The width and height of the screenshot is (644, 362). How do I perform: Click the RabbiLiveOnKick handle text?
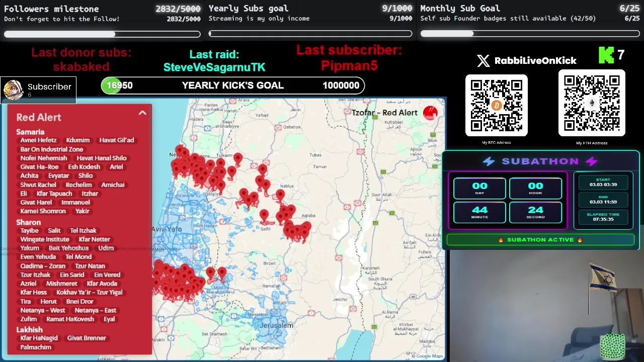(x=535, y=61)
